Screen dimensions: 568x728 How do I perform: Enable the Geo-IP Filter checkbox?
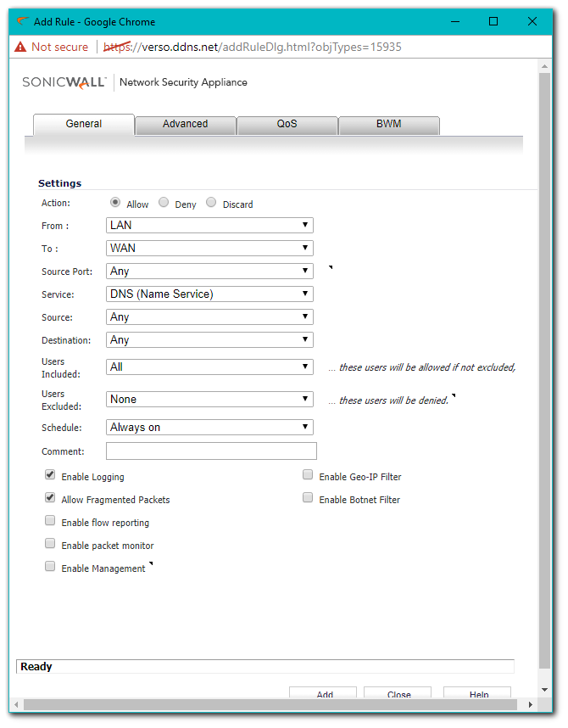point(308,476)
